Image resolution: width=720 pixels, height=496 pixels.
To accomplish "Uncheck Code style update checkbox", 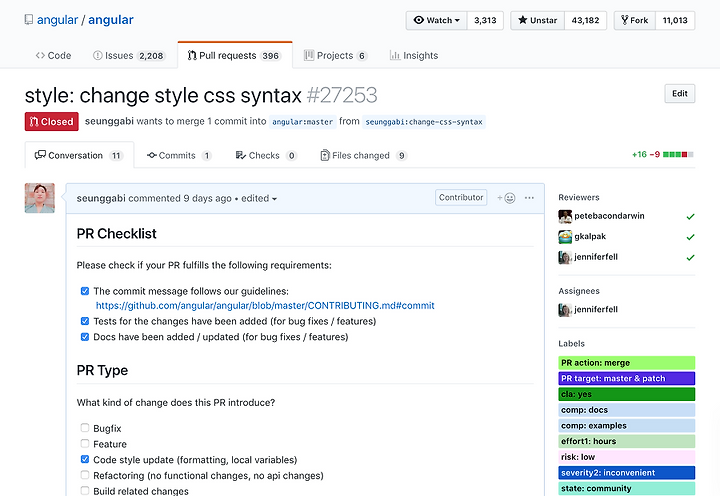I will (85, 459).
